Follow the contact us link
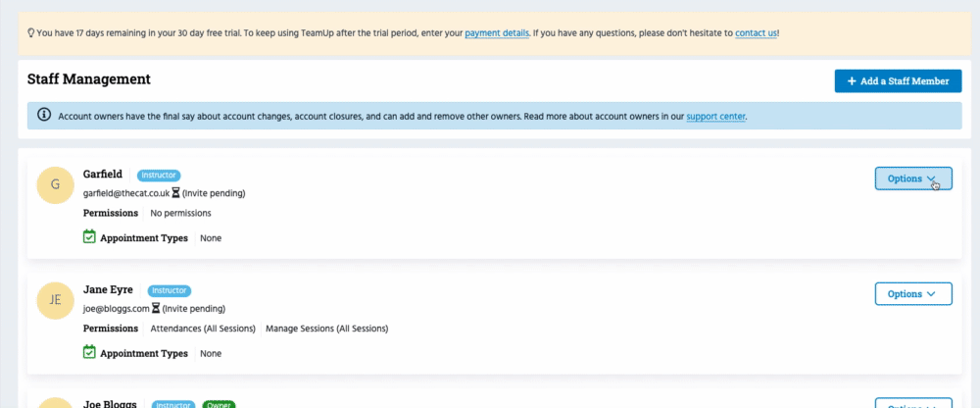 coord(757,32)
